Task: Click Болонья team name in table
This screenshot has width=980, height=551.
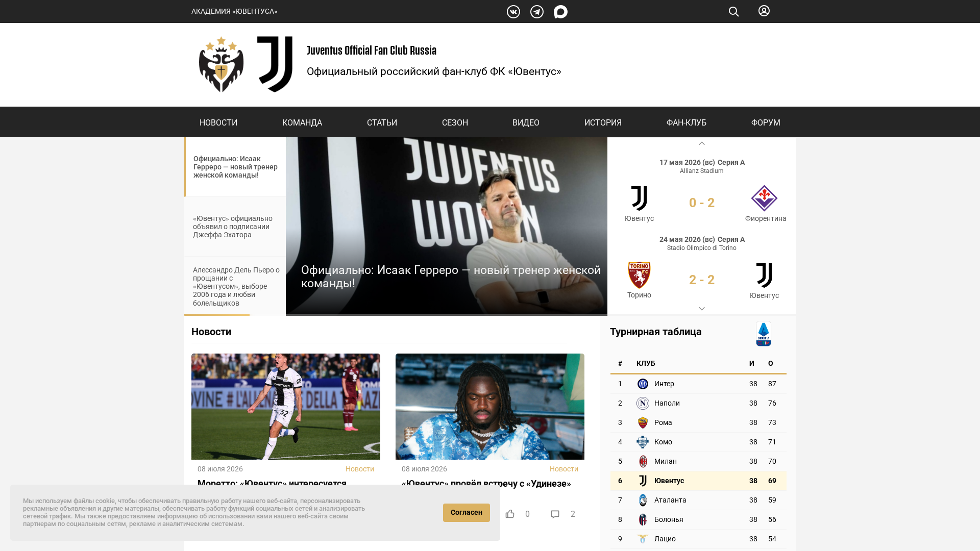Action: pyautogui.click(x=669, y=519)
